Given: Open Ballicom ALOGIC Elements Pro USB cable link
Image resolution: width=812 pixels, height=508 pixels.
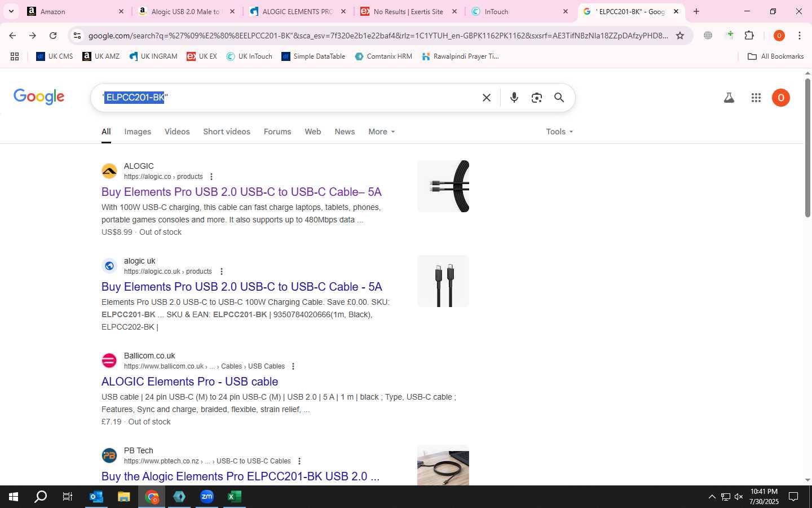Looking at the screenshot, I should point(189,382).
